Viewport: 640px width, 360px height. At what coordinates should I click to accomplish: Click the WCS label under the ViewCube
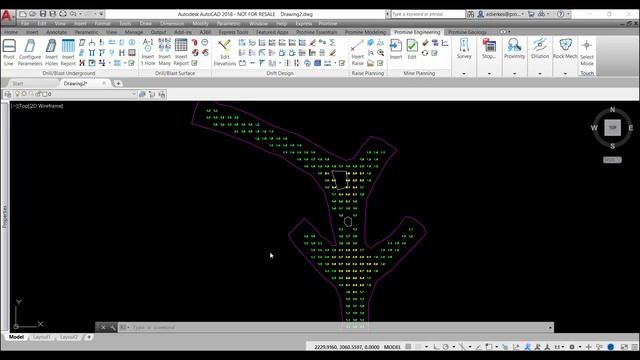[x=612, y=160]
